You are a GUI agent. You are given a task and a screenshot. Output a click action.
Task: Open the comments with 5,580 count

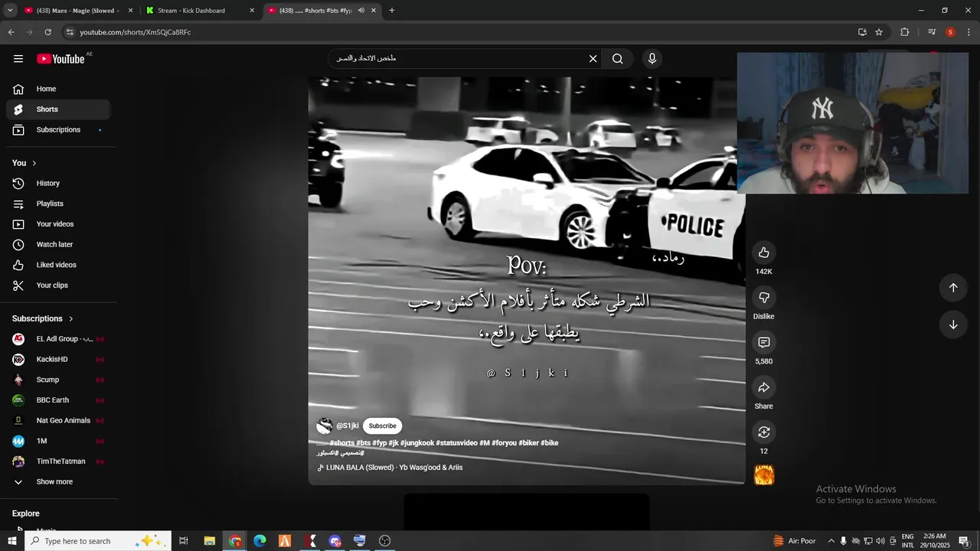click(763, 342)
